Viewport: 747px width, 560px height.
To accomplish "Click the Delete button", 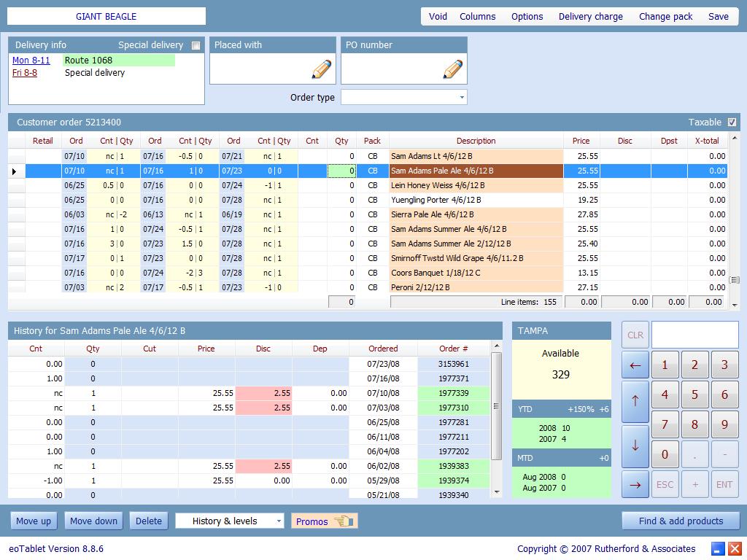I will 149,521.
